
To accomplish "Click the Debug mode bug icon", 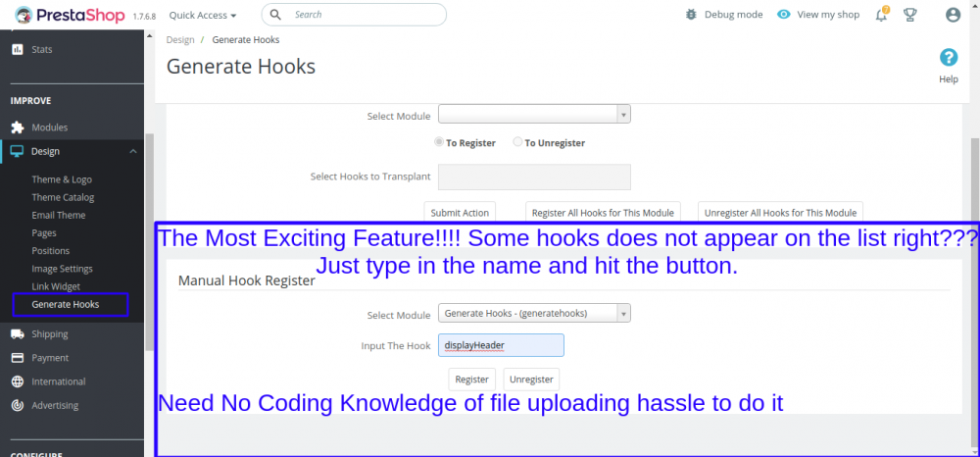I will (x=691, y=15).
